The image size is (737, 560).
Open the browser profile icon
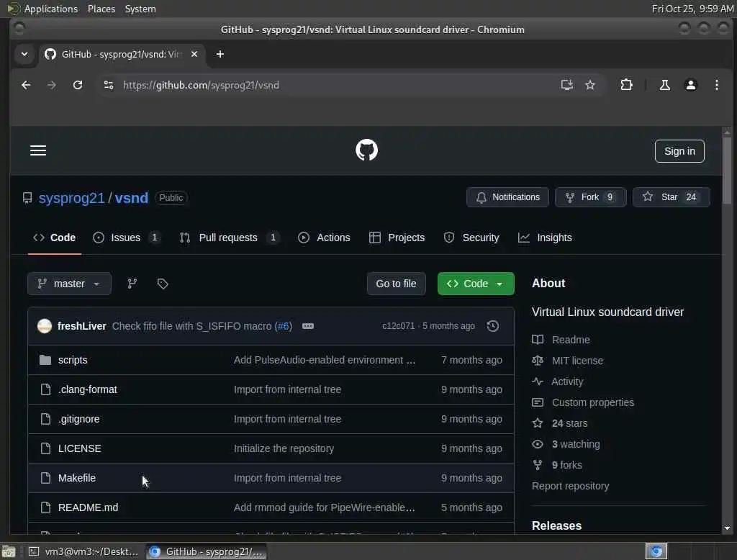coord(690,85)
